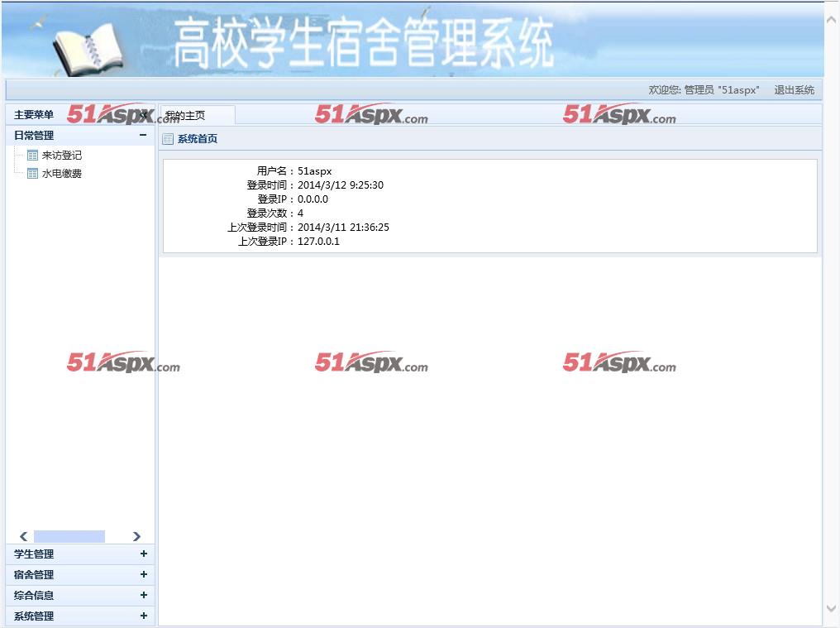This screenshot has height=628, width=840.
Task: Click the 系统首页 heading text
Action: 198,139
